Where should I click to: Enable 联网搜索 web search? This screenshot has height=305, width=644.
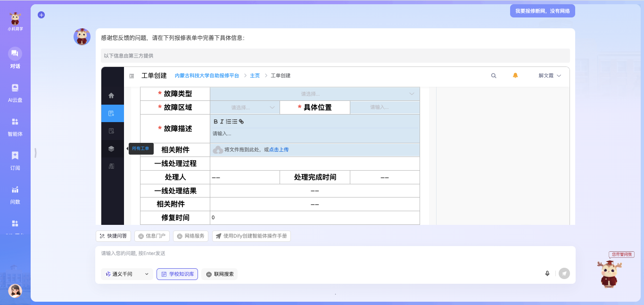pos(220,274)
